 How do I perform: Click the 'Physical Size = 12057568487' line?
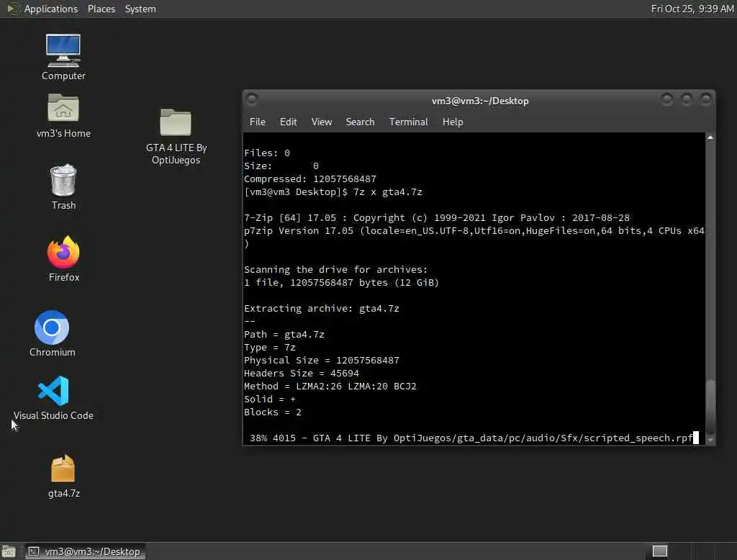pos(322,360)
